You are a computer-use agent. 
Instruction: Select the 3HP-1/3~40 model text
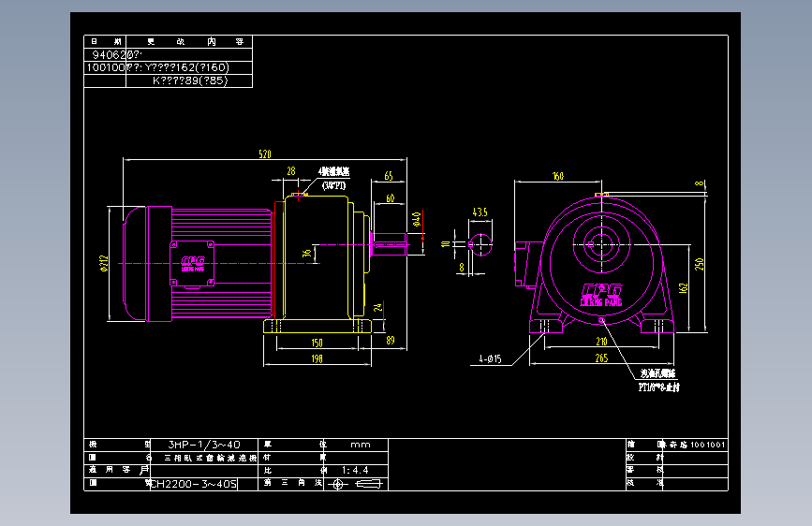tap(204, 445)
